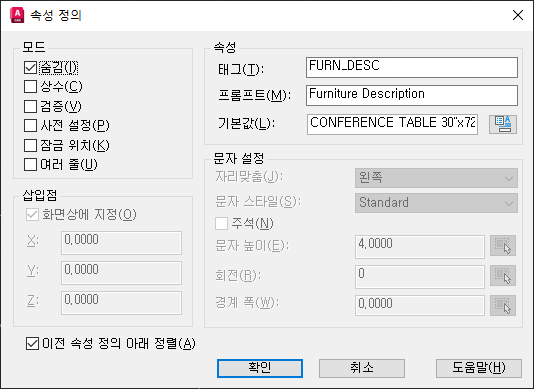This screenshot has height=389, width=534.
Task: Click the 도움말(H) button
Action: coord(479,368)
